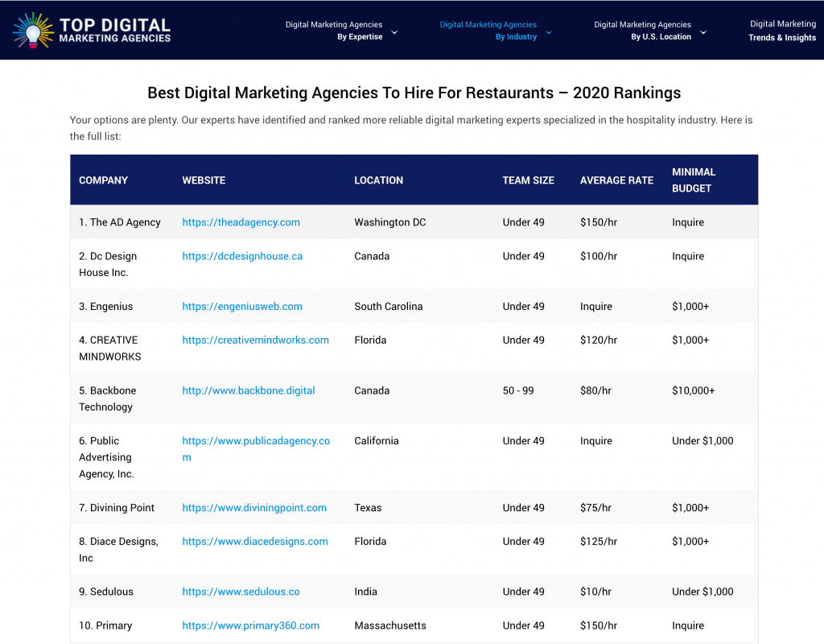Image resolution: width=824 pixels, height=644 pixels.
Task: Visit the sedulous.co website link
Action: coord(241,592)
